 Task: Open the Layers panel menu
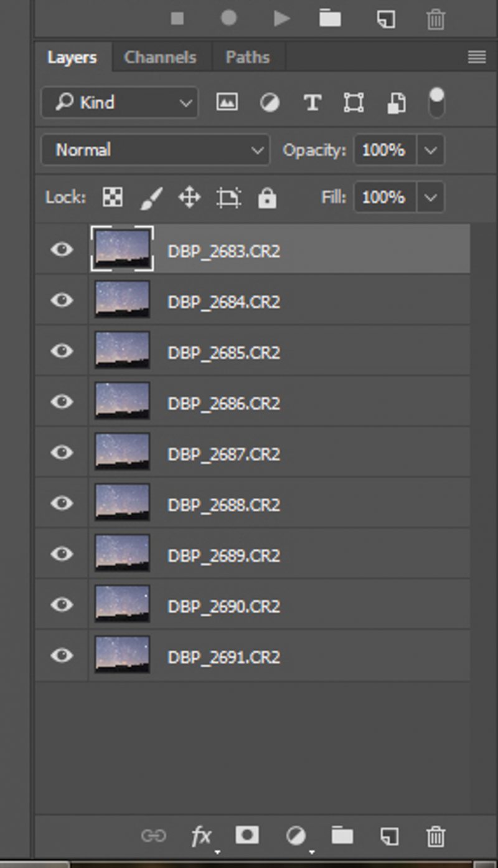pos(476,57)
